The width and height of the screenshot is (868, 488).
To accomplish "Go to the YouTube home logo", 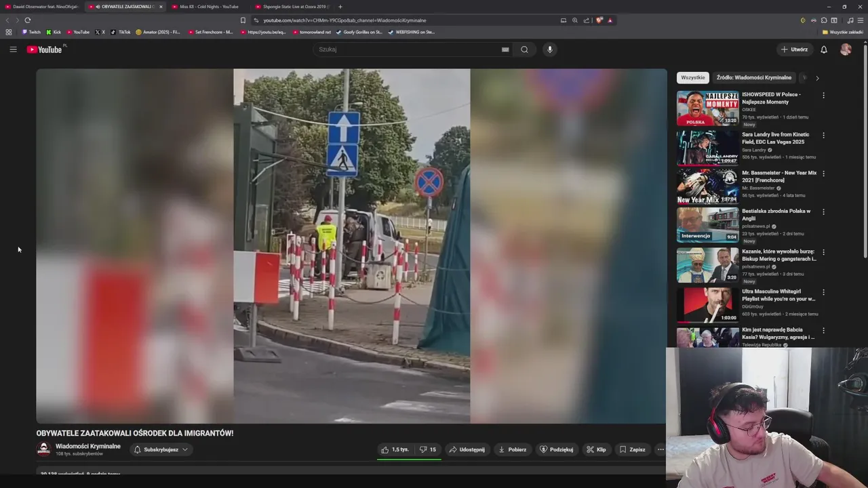I will pos(44,49).
